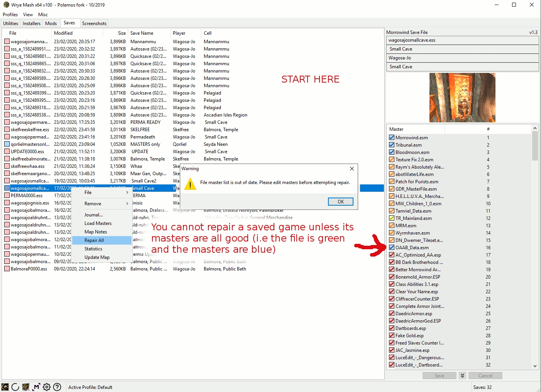The image size is (541, 392).
Task: Click the double-chevron button beside Save
Action: (462, 375)
